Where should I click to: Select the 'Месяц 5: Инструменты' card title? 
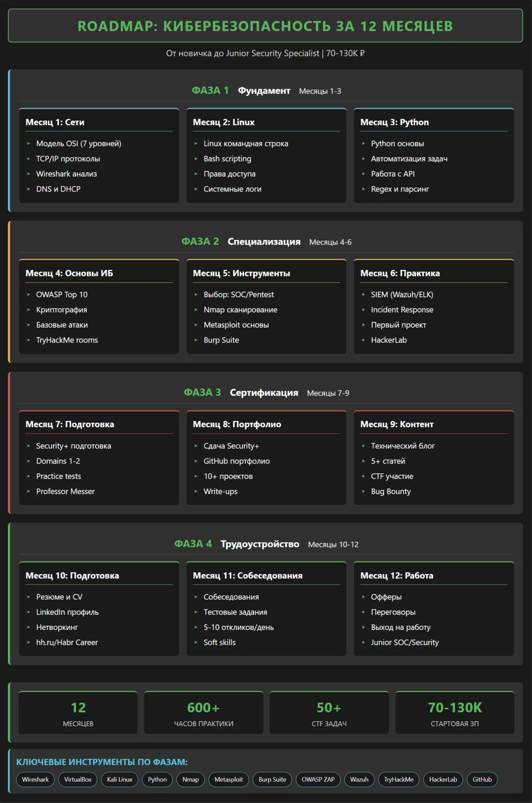point(242,273)
